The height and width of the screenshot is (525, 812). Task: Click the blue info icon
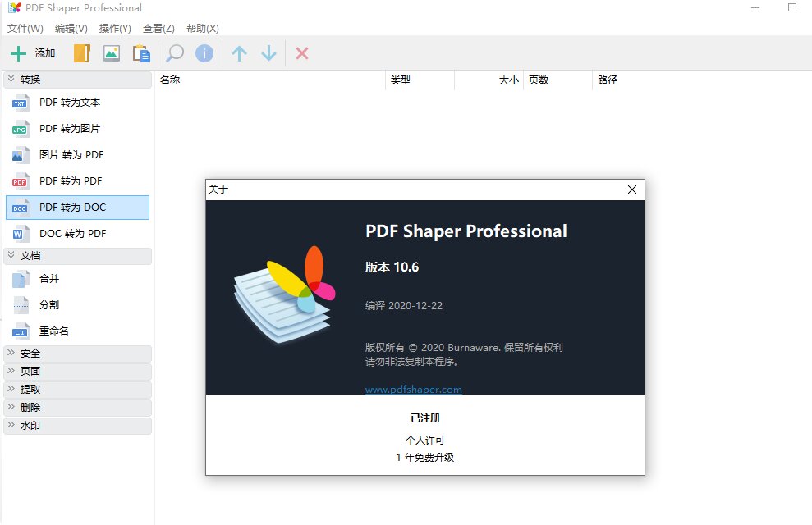pyautogui.click(x=203, y=52)
